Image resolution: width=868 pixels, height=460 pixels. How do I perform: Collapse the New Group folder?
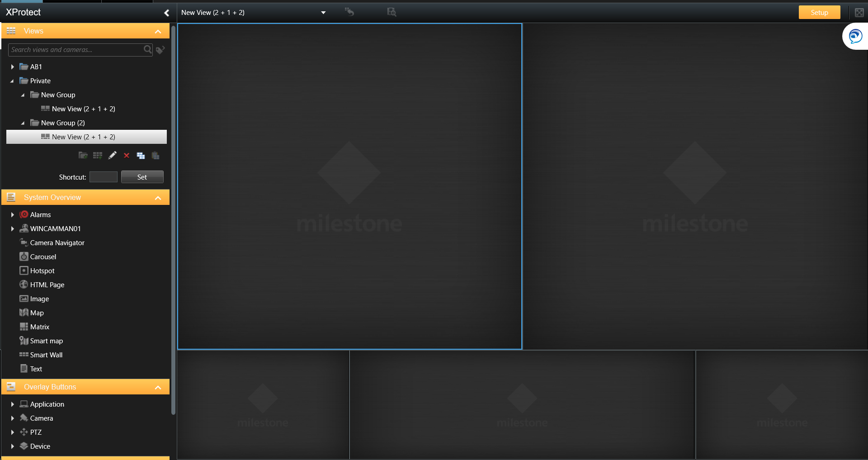23,95
